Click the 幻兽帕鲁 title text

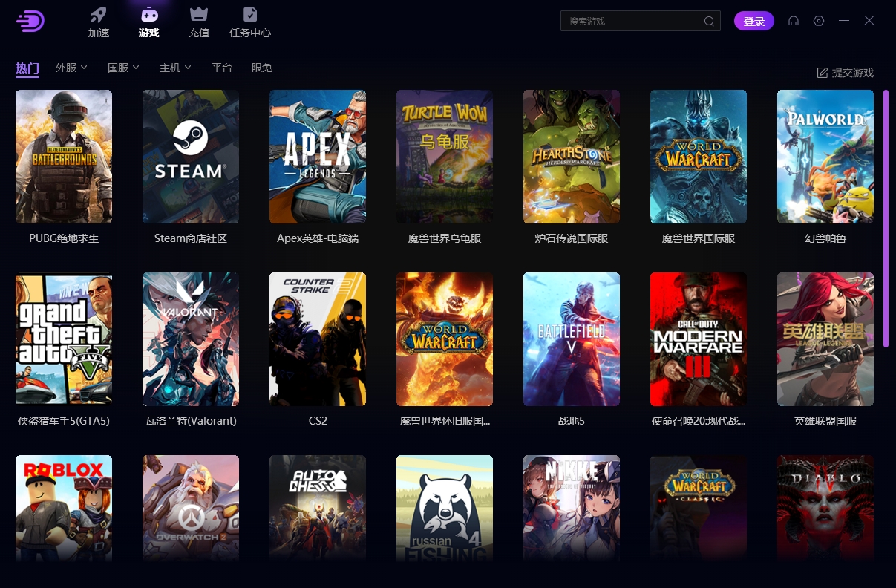click(x=825, y=238)
